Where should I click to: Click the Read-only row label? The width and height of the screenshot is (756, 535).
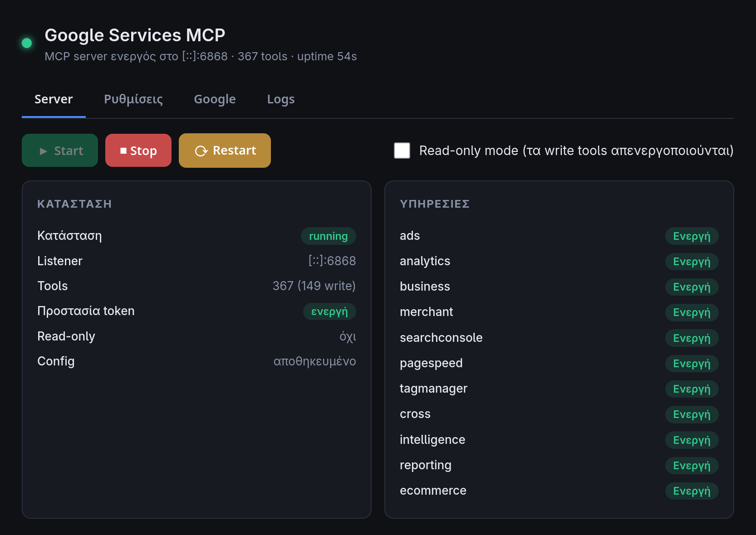pyautogui.click(x=66, y=336)
